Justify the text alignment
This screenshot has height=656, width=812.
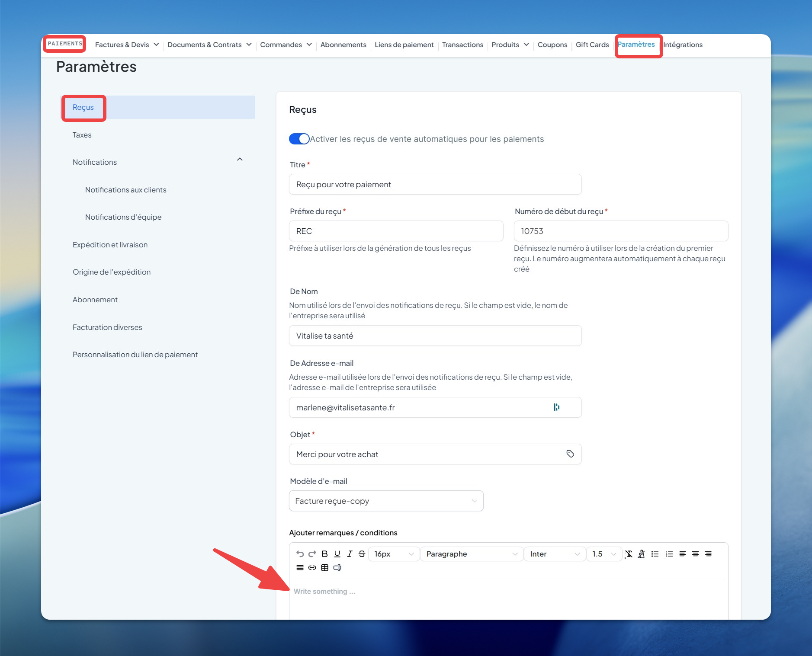[x=300, y=568]
